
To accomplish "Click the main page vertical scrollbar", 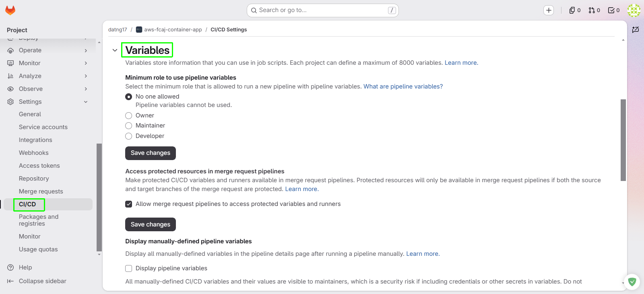I will [623, 140].
